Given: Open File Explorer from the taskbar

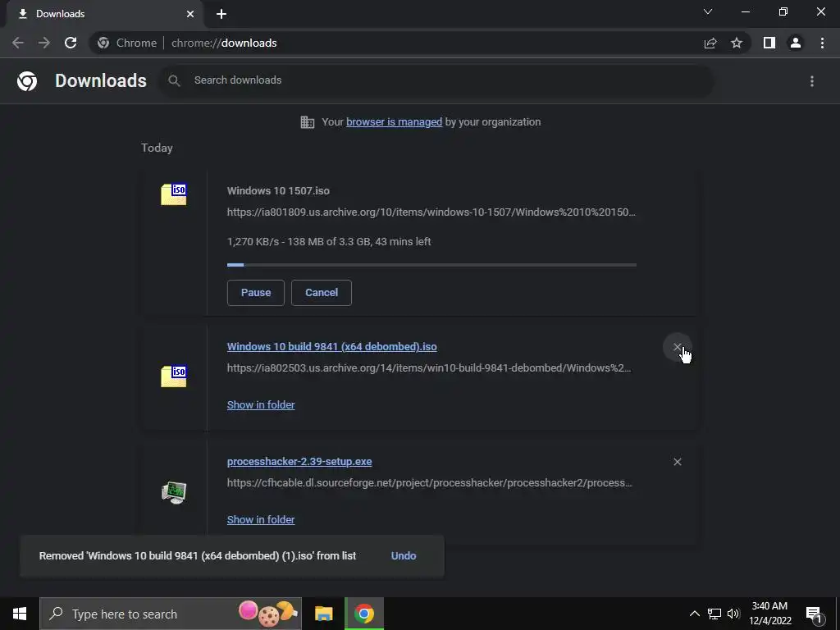Looking at the screenshot, I should tap(323, 614).
